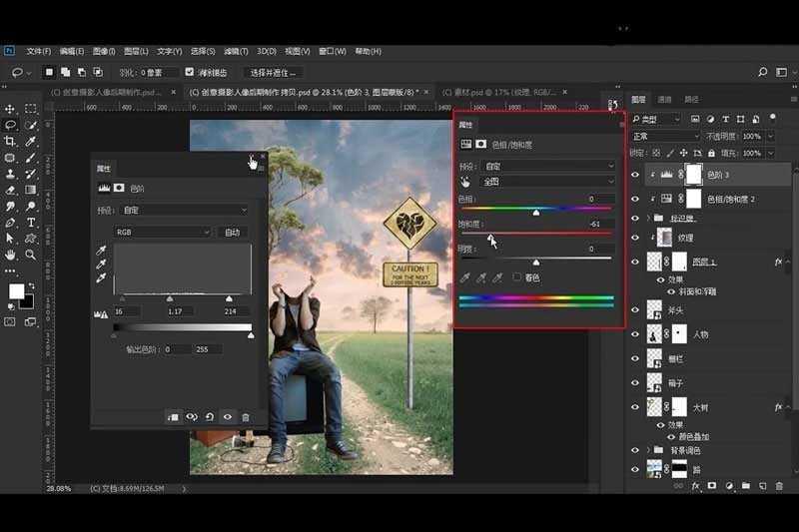Select the Zoom magnifier tool

31,255
